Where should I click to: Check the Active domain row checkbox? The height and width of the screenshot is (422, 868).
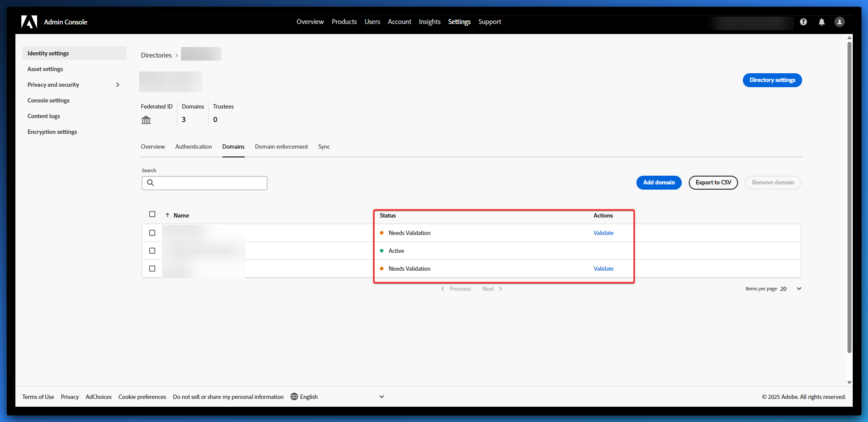[152, 251]
